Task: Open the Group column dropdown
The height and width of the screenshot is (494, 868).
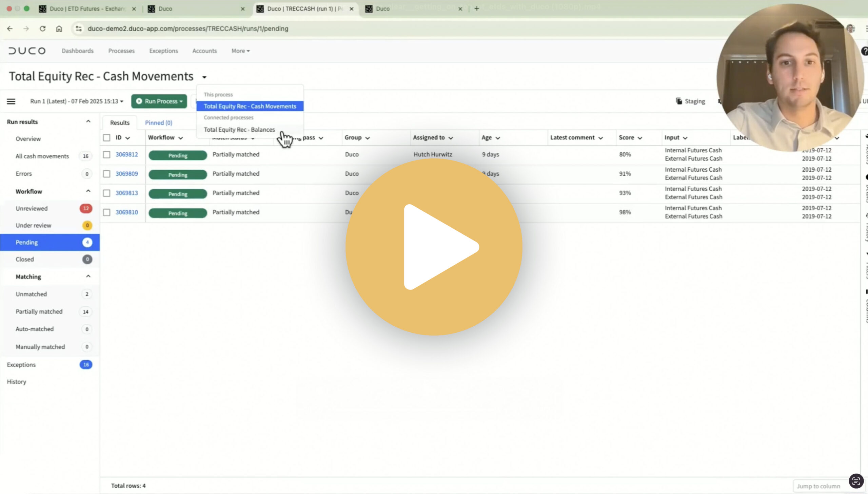Action: click(368, 138)
